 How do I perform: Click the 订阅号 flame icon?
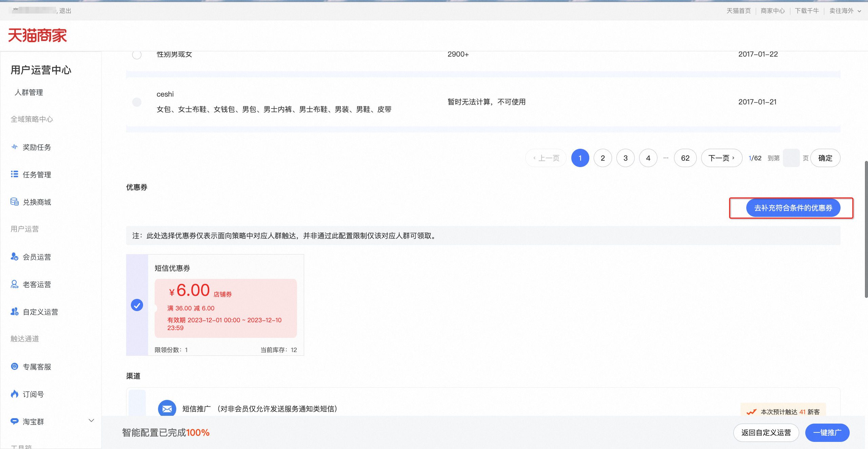pos(15,394)
